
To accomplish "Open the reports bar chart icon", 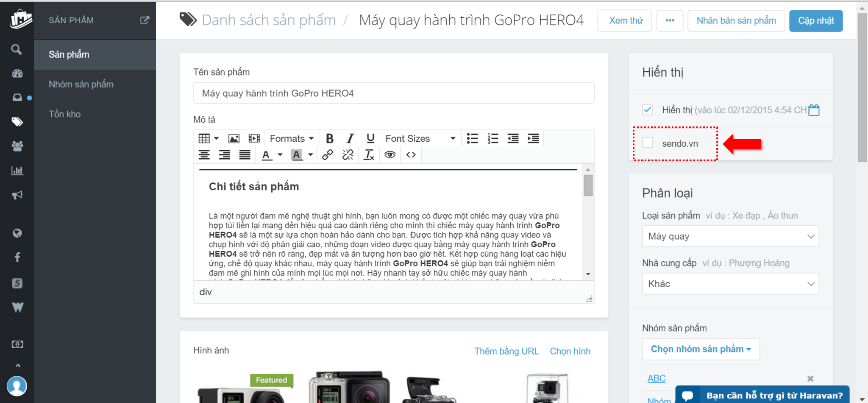I will pos(17,171).
